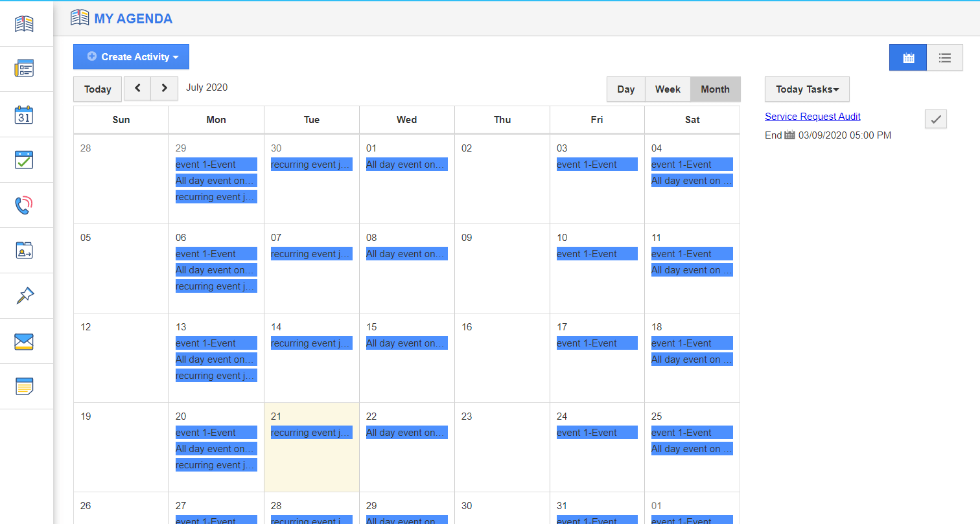Open the Call Logs phone icon
This screenshot has width=980, height=524.
click(25, 205)
